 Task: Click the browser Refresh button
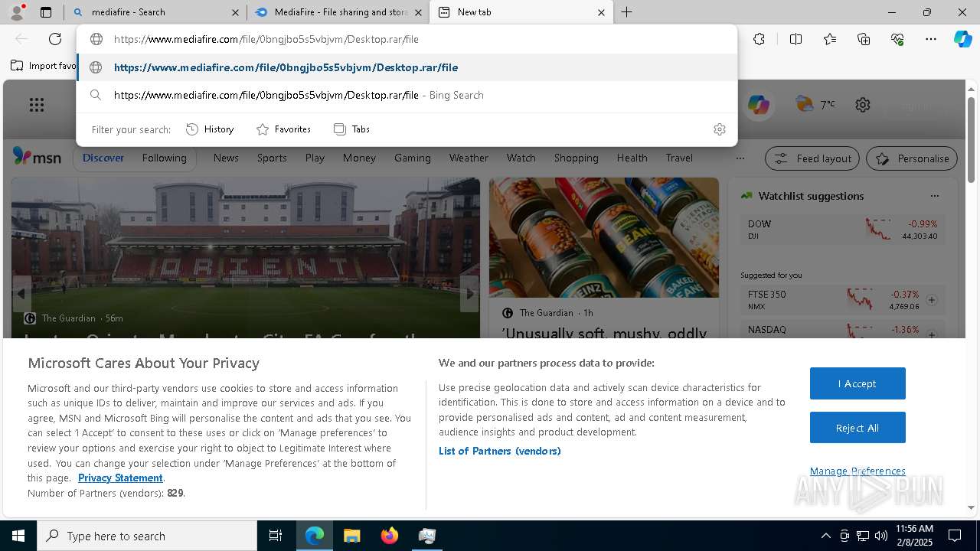pyautogui.click(x=55, y=39)
